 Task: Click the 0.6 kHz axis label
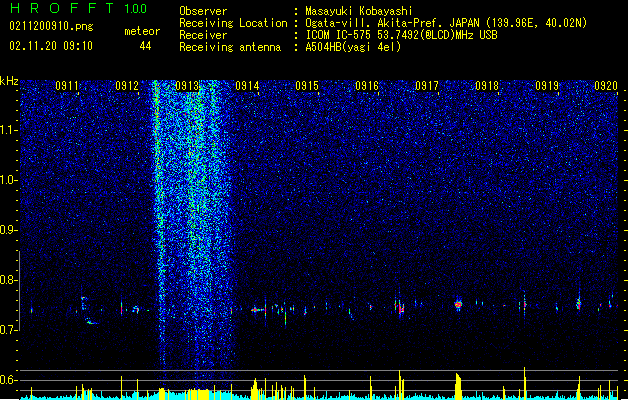click(x=9, y=380)
